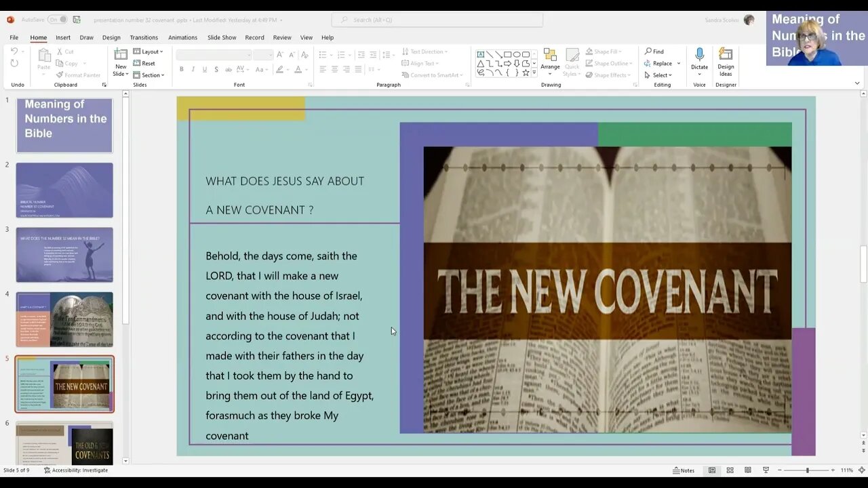Click the Reset slide button
The height and width of the screenshot is (488, 868).
pyautogui.click(x=144, y=63)
